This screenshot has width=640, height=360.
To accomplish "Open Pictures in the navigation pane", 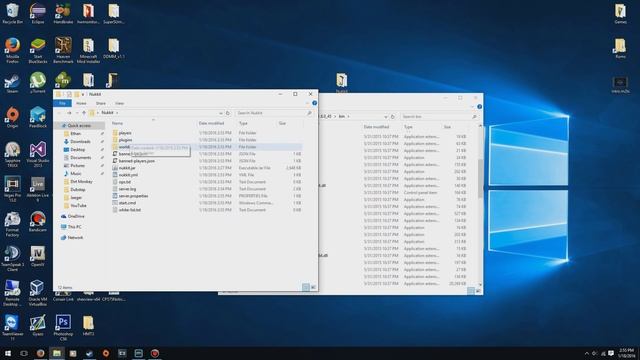I will 78,166.
